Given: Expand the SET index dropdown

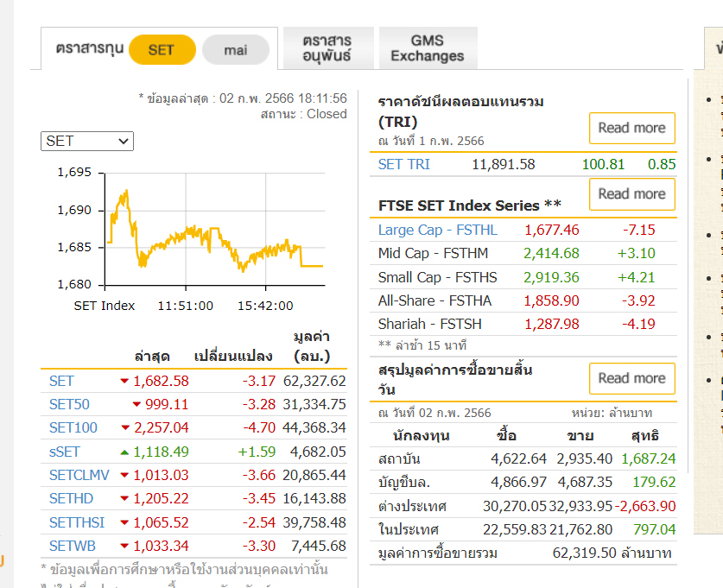Looking at the screenshot, I should tap(87, 141).
